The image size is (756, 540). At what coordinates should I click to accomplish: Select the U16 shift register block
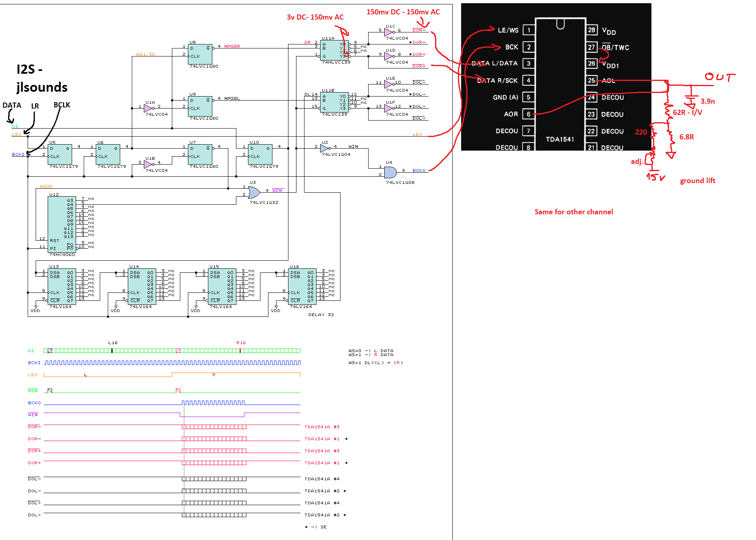(x=302, y=286)
